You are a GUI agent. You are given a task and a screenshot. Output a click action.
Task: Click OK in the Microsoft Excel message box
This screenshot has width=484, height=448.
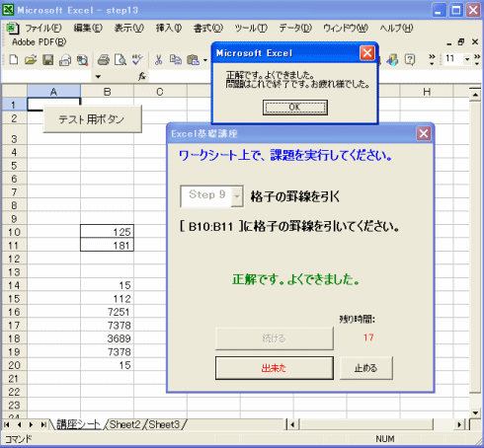(295, 108)
